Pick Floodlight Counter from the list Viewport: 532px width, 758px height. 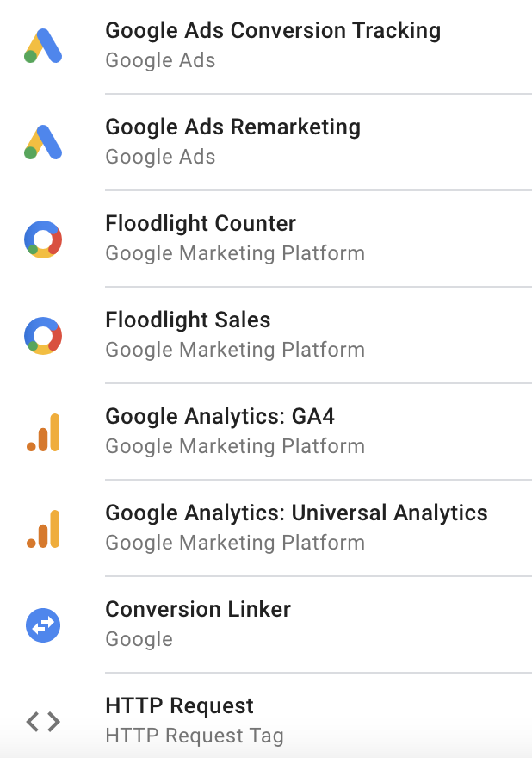tap(201, 223)
